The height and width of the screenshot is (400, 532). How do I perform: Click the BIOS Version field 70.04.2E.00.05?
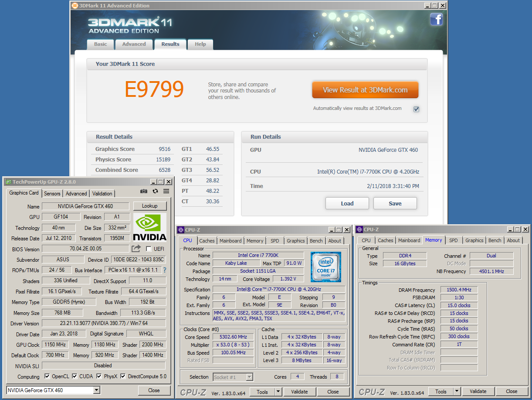coord(86,249)
